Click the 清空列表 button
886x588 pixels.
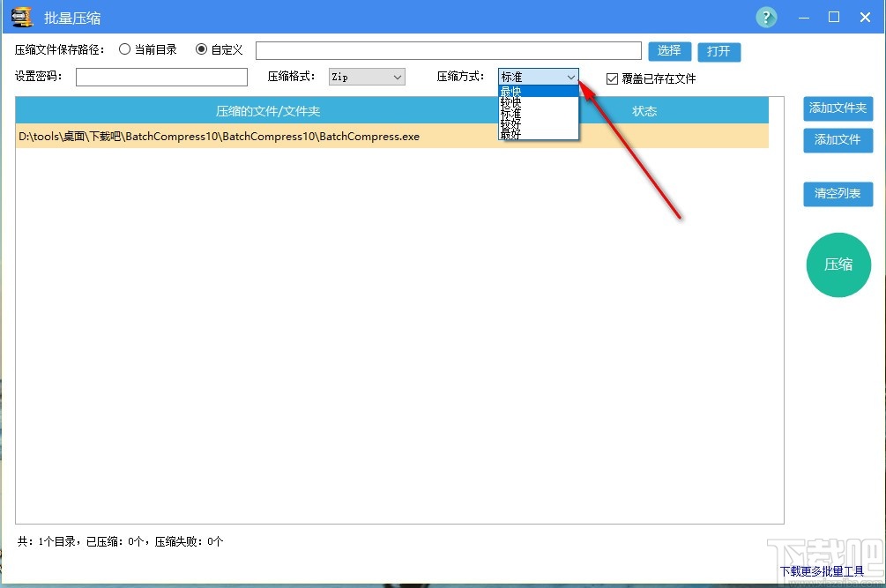click(838, 194)
